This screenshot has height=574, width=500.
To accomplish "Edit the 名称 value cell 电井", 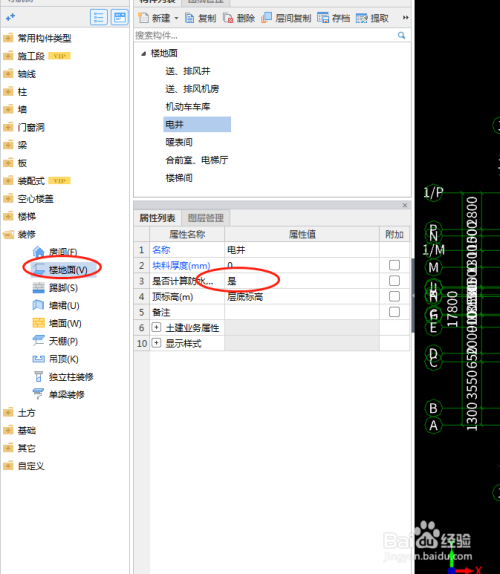I will [302, 250].
